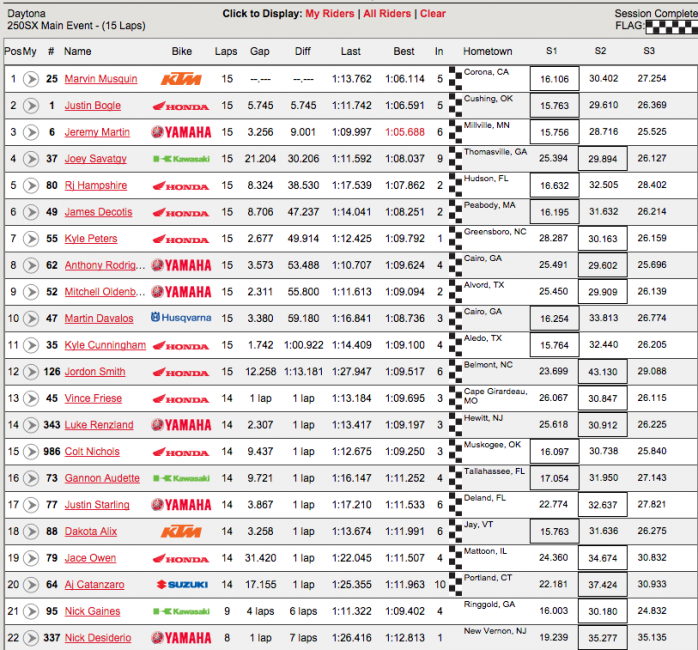Click the Honda logo in Jordon Smith row
The width and height of the screenshot is (698, 650).
(181, 373)
